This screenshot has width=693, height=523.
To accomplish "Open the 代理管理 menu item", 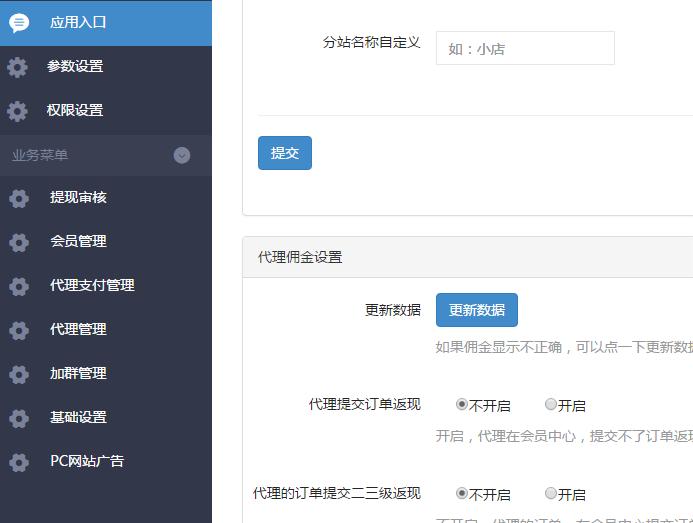I will [78, 329].
